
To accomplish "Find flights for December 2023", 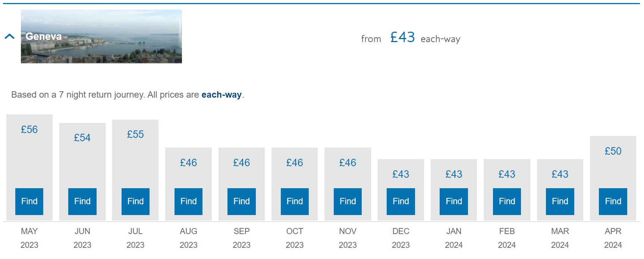I will [x=401, y=202].
